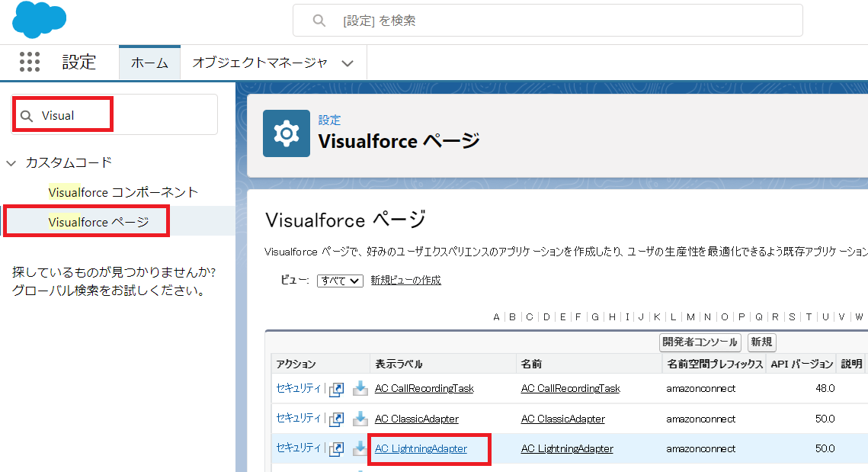The width and height of the screenshot is (868, 472).
Task: Open AC LightningAdapter in 名前 column
Action: click(567, 448)
